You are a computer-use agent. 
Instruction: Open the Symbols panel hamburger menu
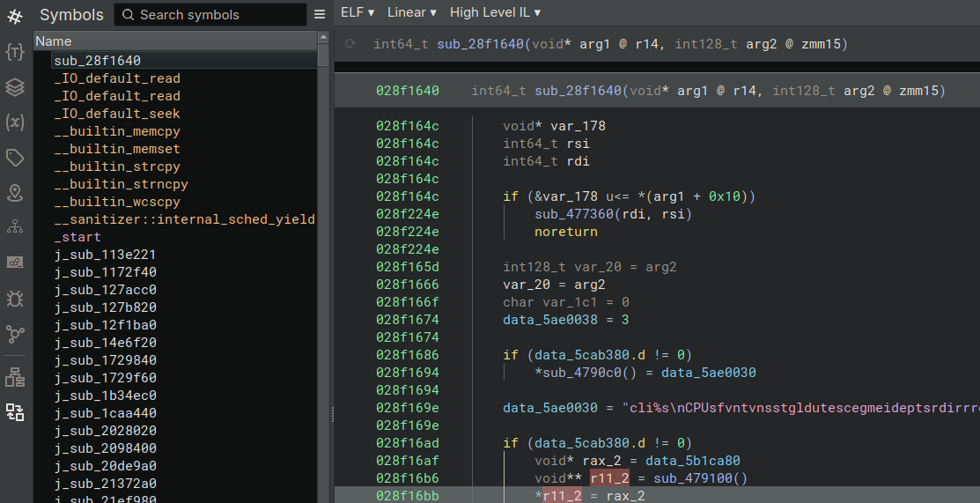point(320,15)
